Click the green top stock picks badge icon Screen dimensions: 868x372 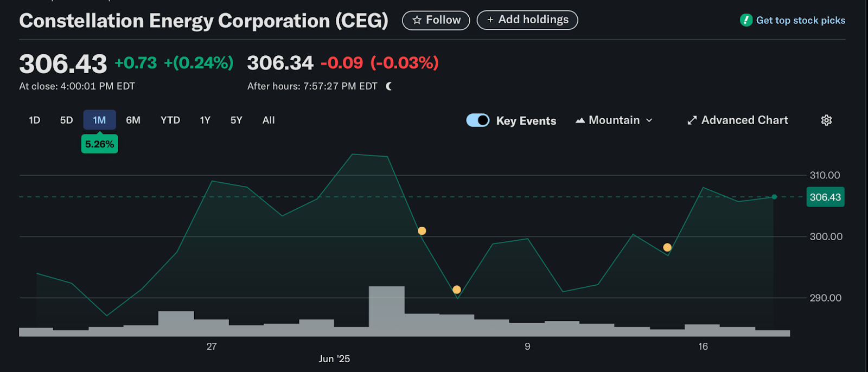tap(746, 20)
